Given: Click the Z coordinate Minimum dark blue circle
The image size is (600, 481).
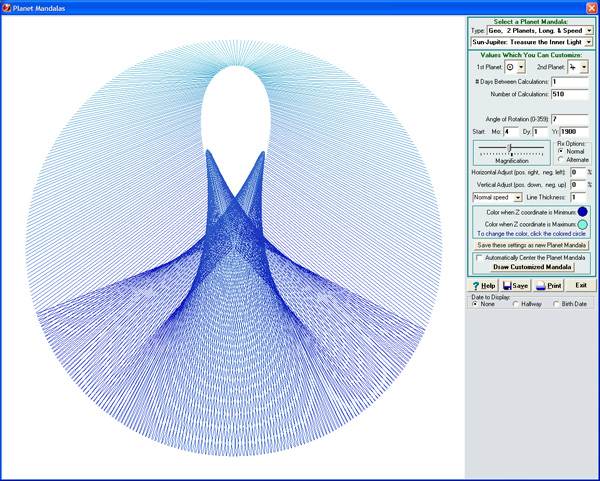Looking at the screenshot, I should 582,212.
